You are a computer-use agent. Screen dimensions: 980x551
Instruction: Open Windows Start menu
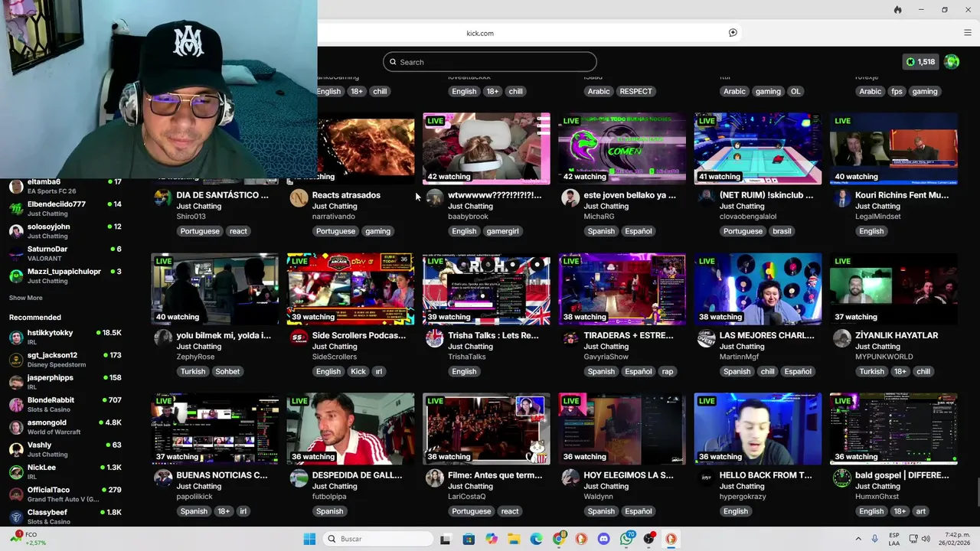(x=309, y=539)
